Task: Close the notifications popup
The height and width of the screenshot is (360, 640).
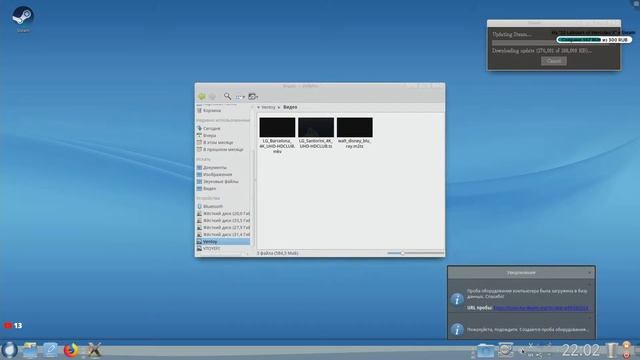Action: tap(589, 273)
